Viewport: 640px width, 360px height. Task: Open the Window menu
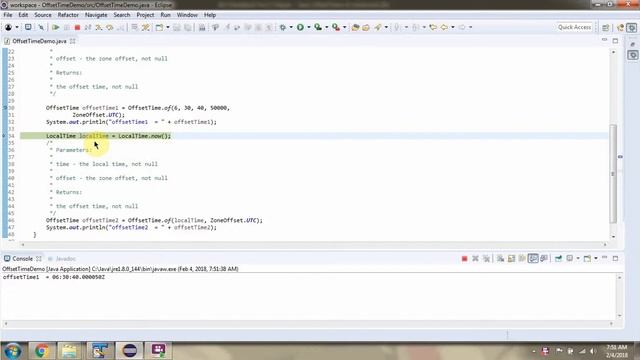187,15
